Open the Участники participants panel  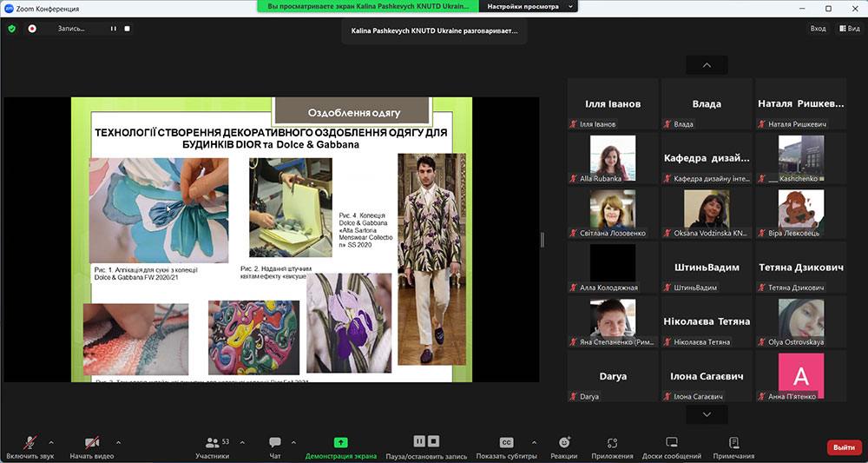(x=213, y=447)
